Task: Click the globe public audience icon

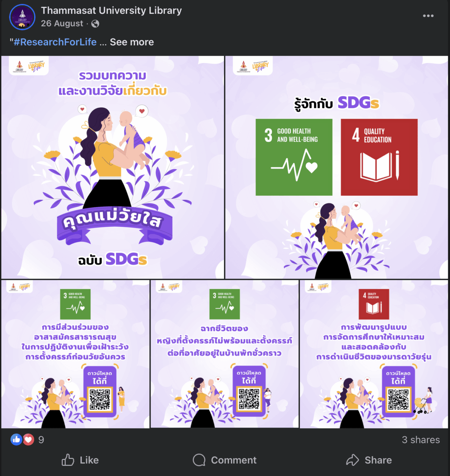Action: (x=95, y=24)
